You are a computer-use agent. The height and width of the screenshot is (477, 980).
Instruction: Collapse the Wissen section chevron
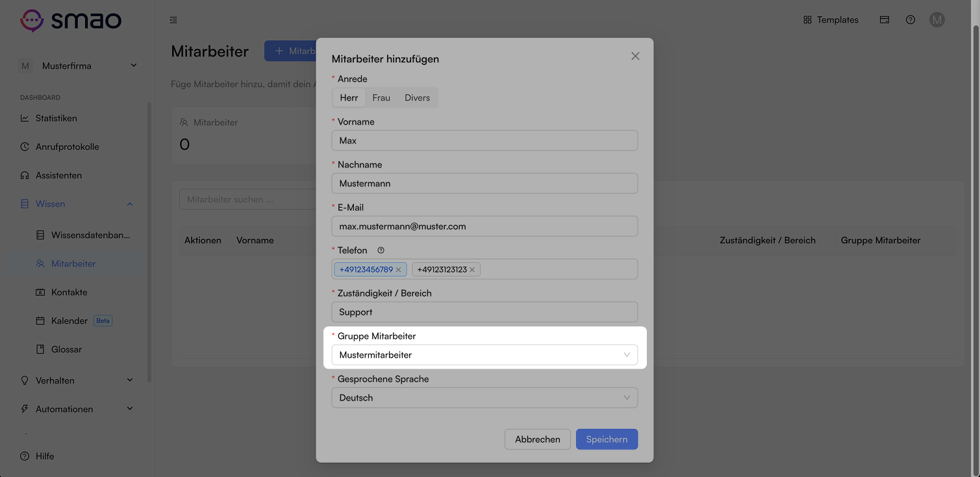click(x=130, y=204)
